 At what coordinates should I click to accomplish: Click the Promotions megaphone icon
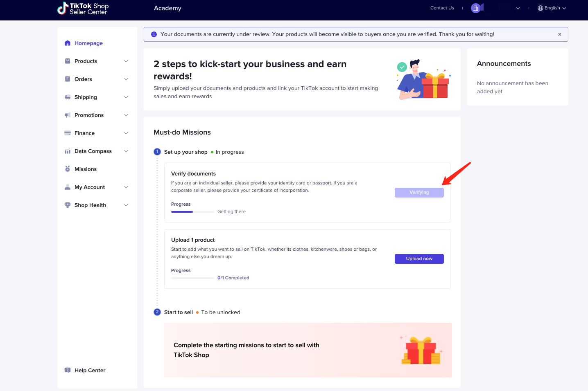[x=68, y=115]
